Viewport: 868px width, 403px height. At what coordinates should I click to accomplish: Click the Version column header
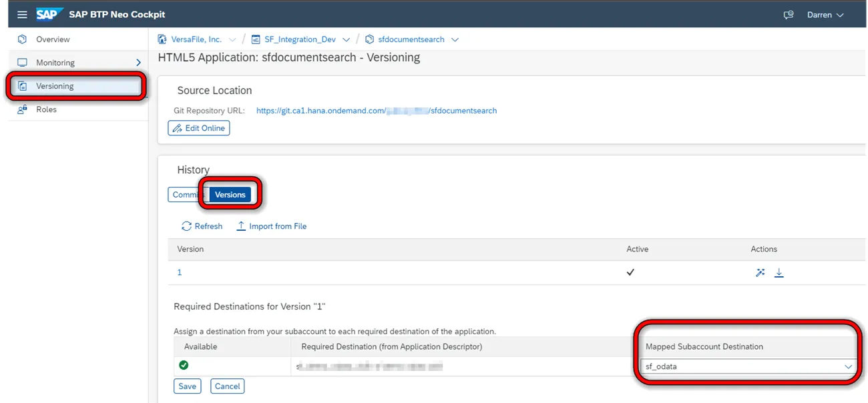190,249
